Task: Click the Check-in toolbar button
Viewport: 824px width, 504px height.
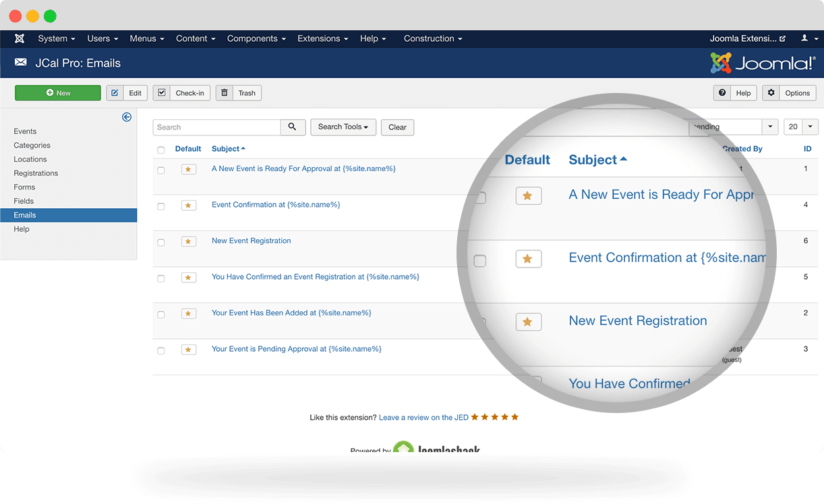Action: click(181, 93)
